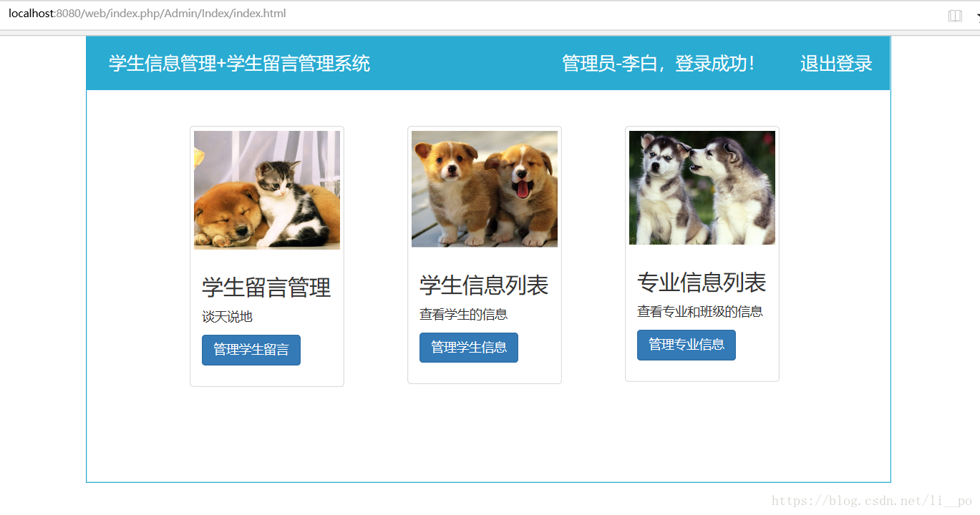Click the 专业信息列表 card heading

point(702,283)
